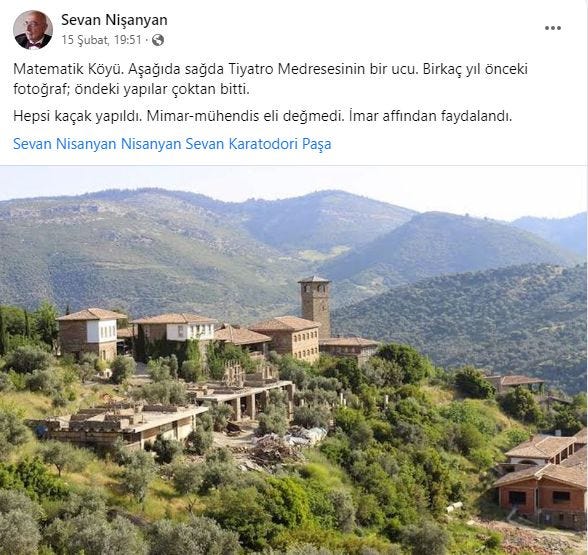Open the Karatodori Paşa tagged link
588x555 pixels.
pyautogui.click(x=280, y=144)
